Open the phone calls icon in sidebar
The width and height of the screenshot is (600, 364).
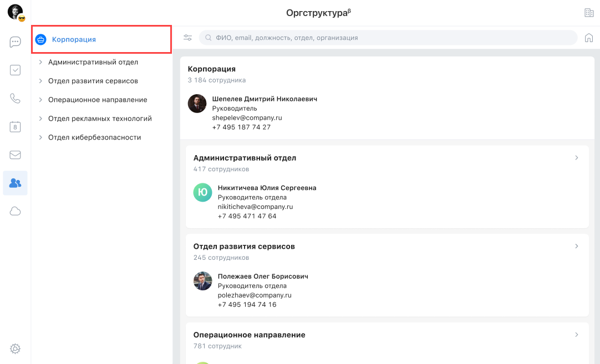16,99
